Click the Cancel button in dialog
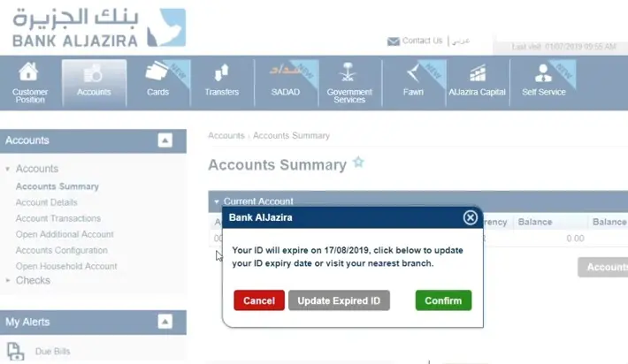 point(259,300)
